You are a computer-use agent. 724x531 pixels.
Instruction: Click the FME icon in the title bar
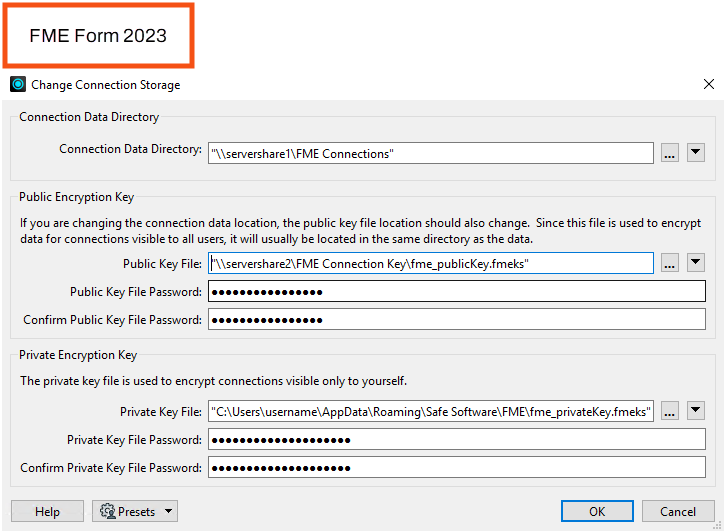coord(17,85)
